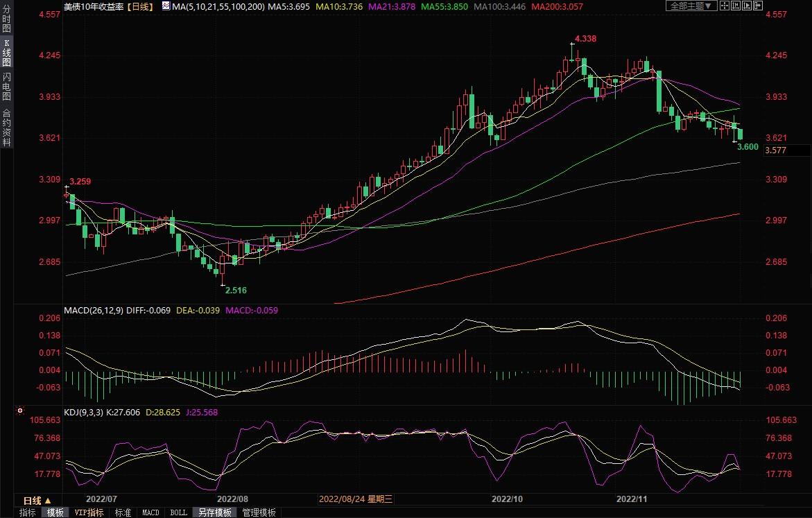The height and width of the screenshot is (518, 812).
Task: Toggle the MACD template
Action: 150,512
